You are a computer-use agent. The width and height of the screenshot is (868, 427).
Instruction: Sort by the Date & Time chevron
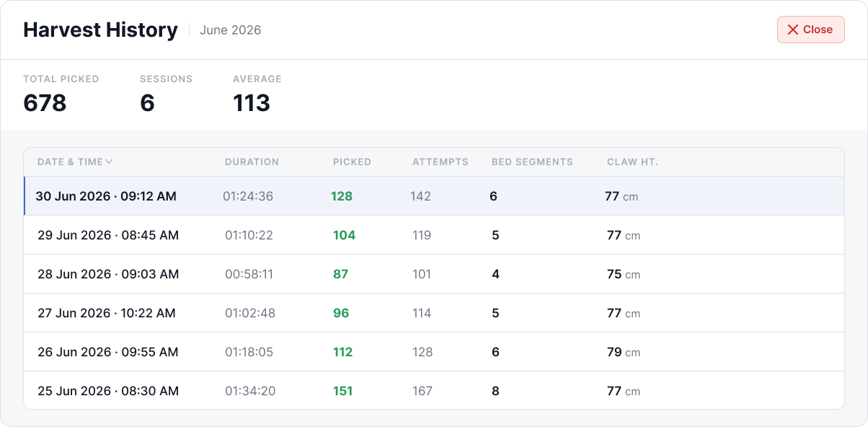pyautogui.click(x=109, y=162)
